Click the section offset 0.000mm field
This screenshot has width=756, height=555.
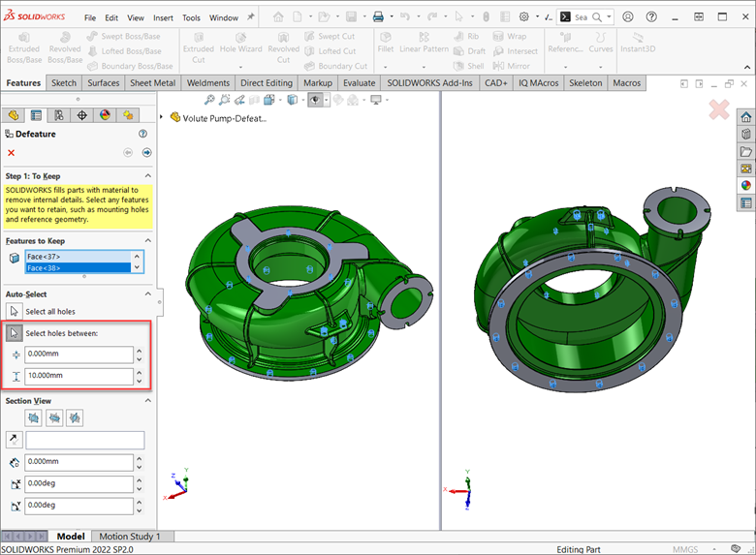pyautogui.click(x=79, y=462)
